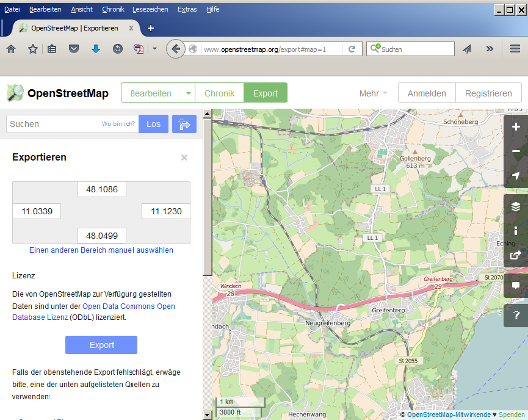Show more tools via double chevron
This screenshot has width=528, height=420.
click(x=490, y=49)
